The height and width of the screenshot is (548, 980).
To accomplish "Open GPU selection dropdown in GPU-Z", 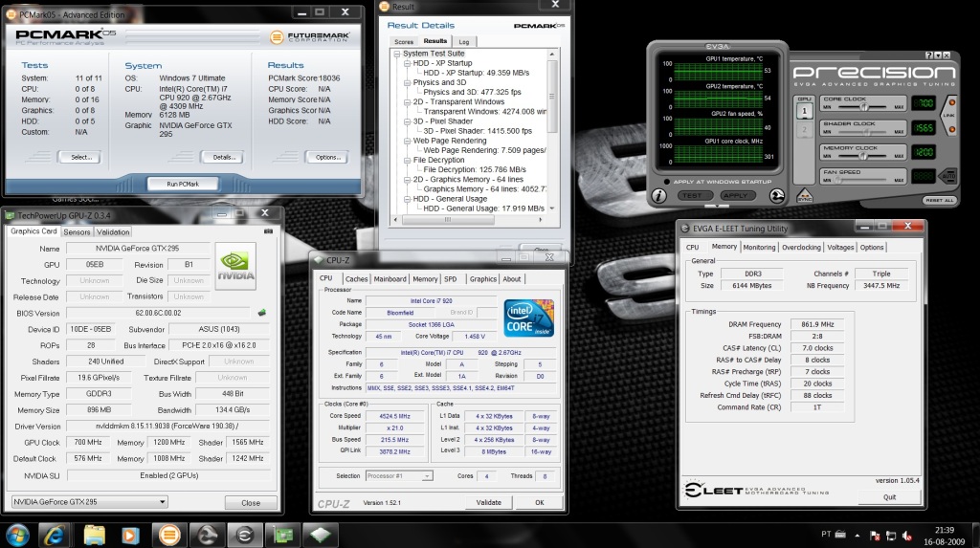I will 89,502.
